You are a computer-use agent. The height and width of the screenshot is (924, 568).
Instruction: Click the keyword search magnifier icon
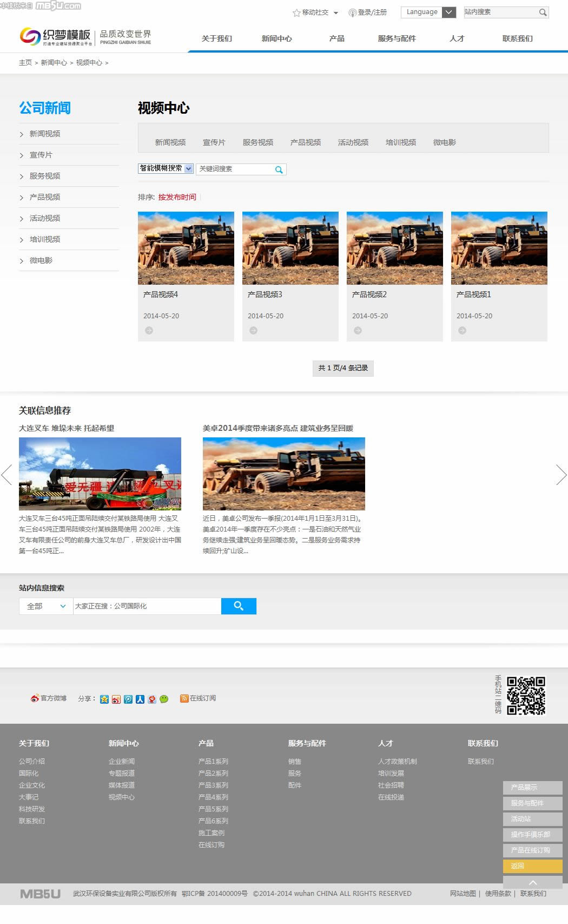(279, 169)
